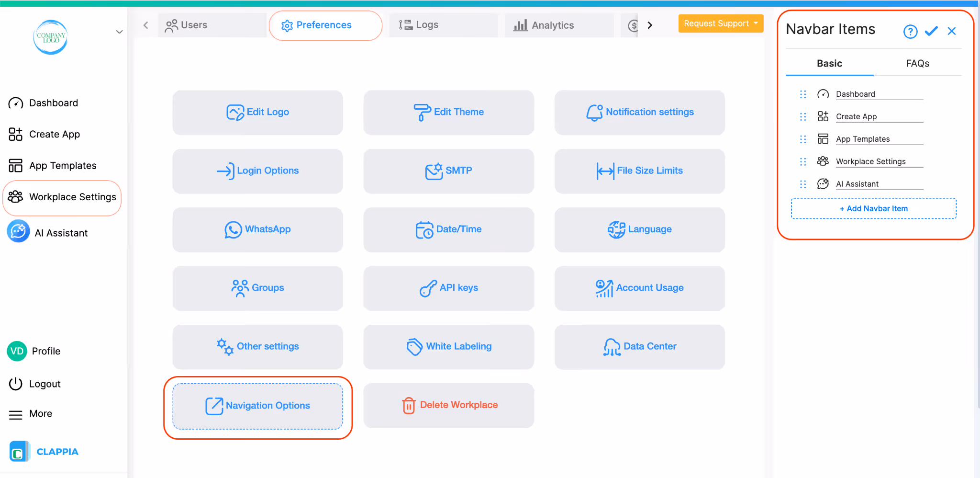Open the API keys tile
This screenshot has height=478, width=980.
pyautogui.click(x=448, y=288)
